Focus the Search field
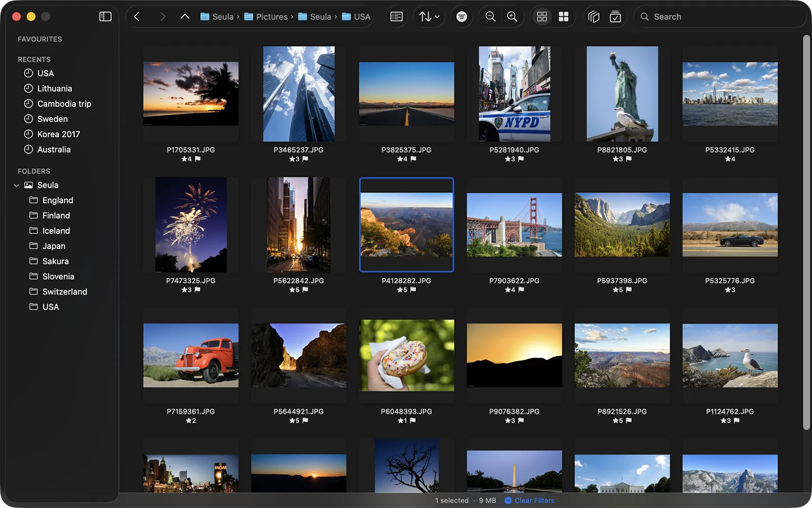 720,17
